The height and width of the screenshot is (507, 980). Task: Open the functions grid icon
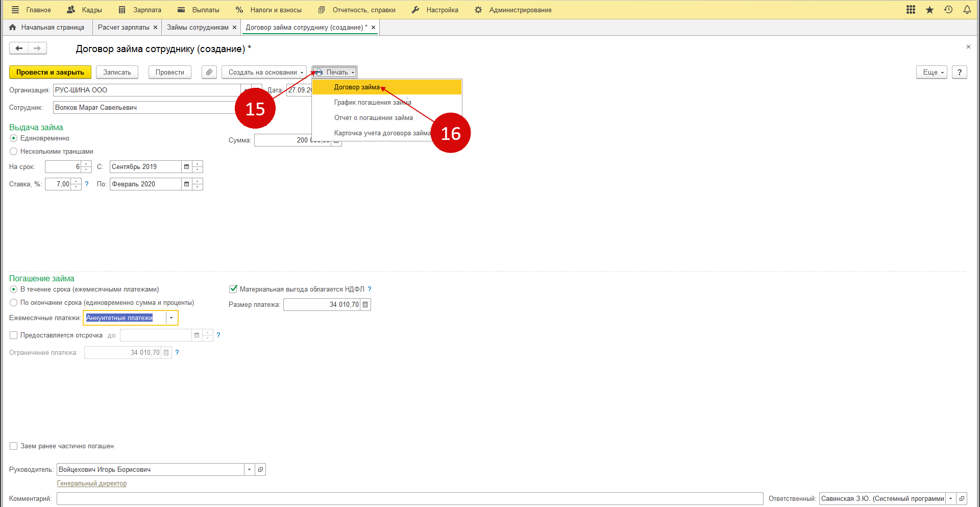click(911, 10)
